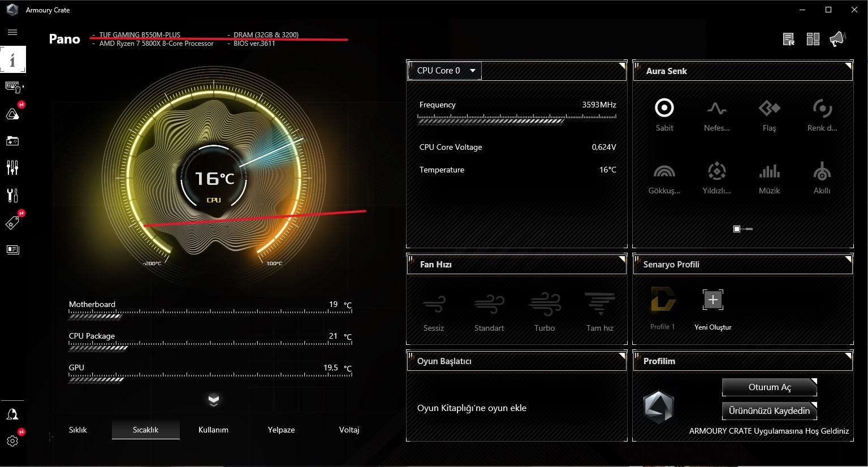Viewport: 868px width, 467px height.
Task: Click the BIOS ver.3611 text
Action: tap(254, 44)
